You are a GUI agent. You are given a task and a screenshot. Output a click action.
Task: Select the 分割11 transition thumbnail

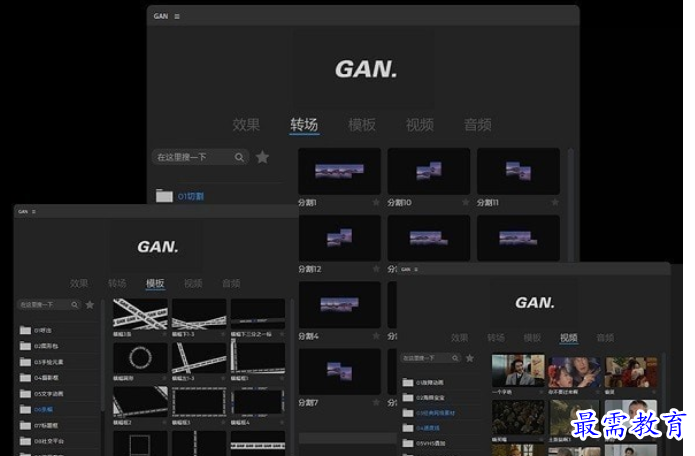coord(518,171)
